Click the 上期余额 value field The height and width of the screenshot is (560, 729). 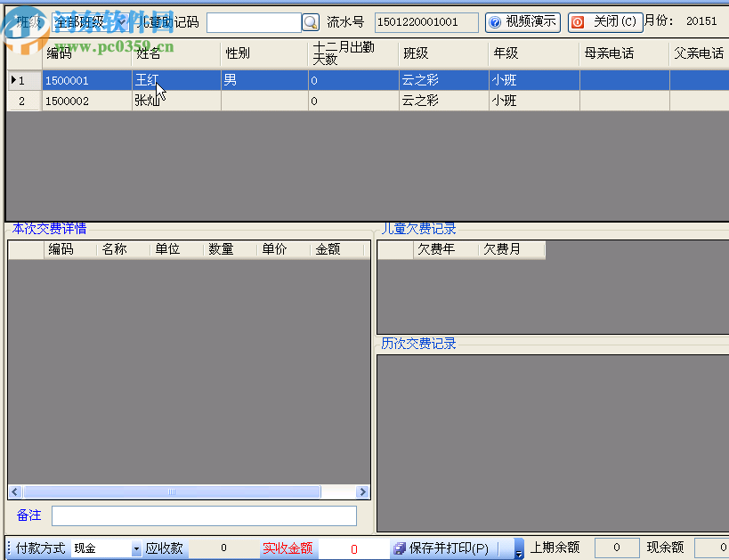616,548
